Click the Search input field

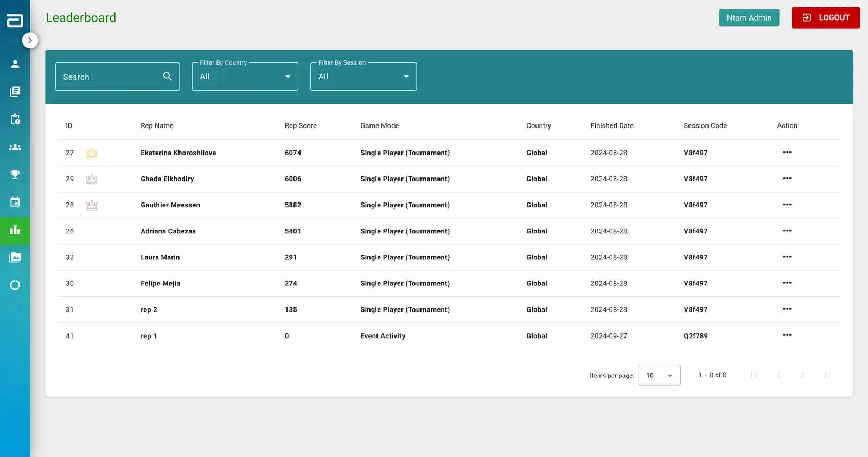click(117, 77)
